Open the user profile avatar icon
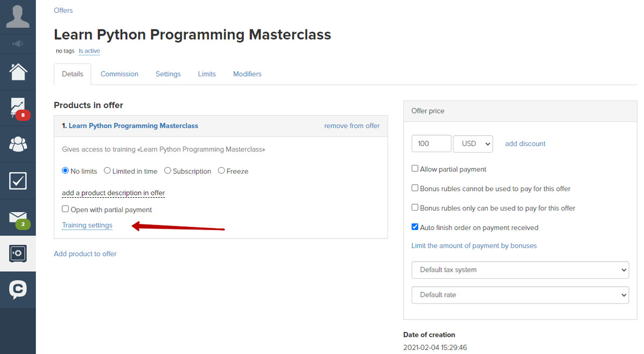The height and width of the screenshot is (354, 644). click(x=18, y=16)
